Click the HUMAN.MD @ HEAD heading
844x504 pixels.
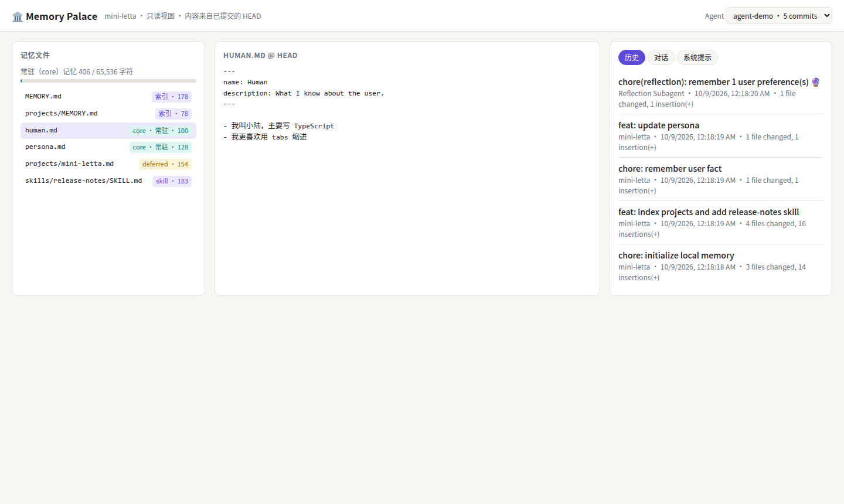pos(260,56)
